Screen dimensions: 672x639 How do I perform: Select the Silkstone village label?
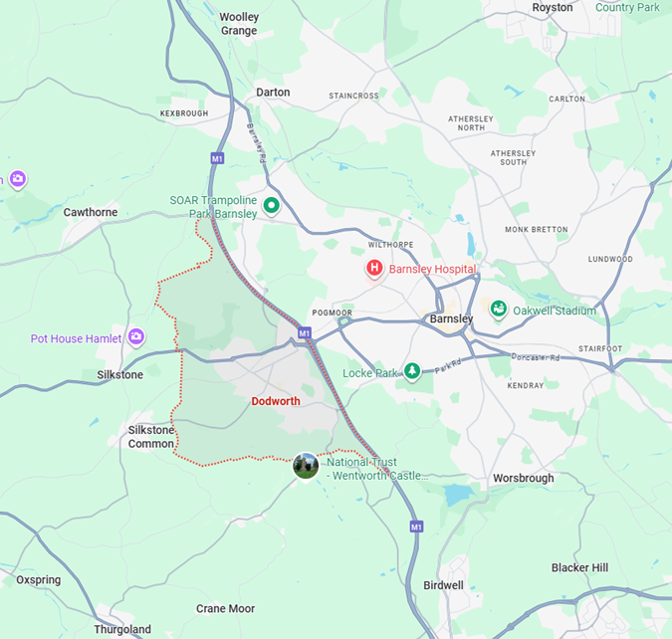120,375
